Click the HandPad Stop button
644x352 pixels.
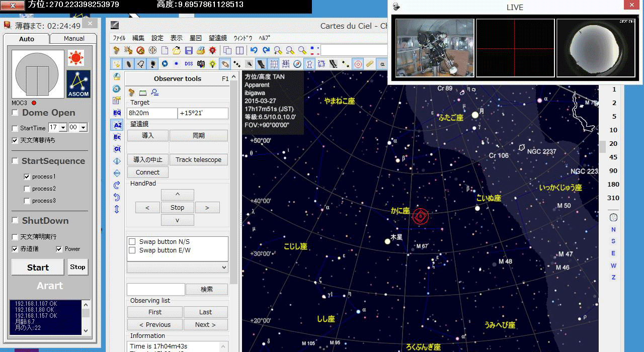coord(177,207)
